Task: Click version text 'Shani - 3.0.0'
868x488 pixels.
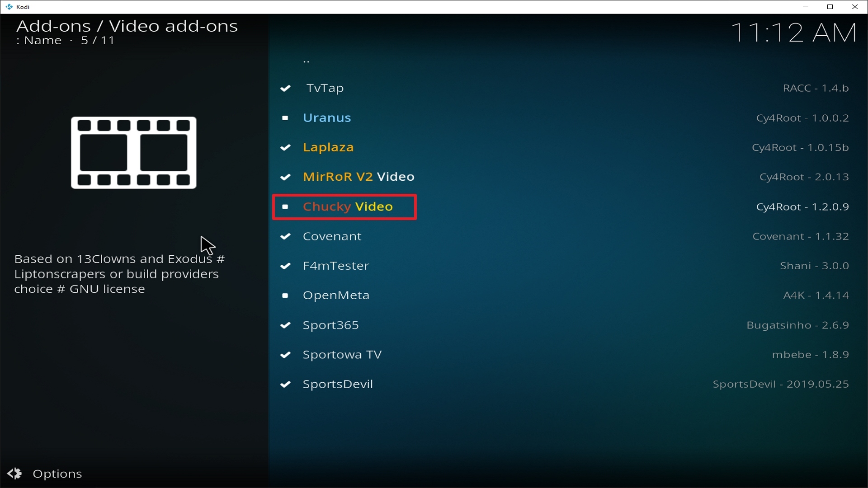Action: [814, 266]
